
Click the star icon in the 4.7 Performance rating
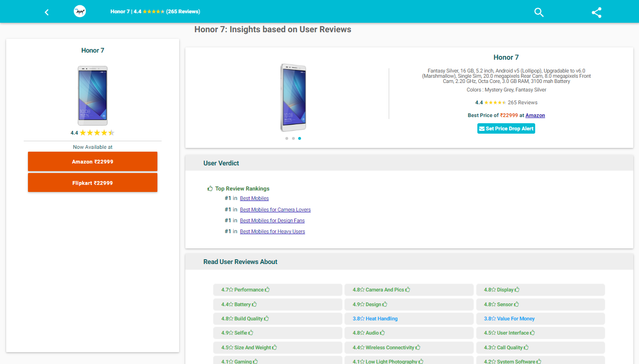pyautogui.click(x=231, y=290)
